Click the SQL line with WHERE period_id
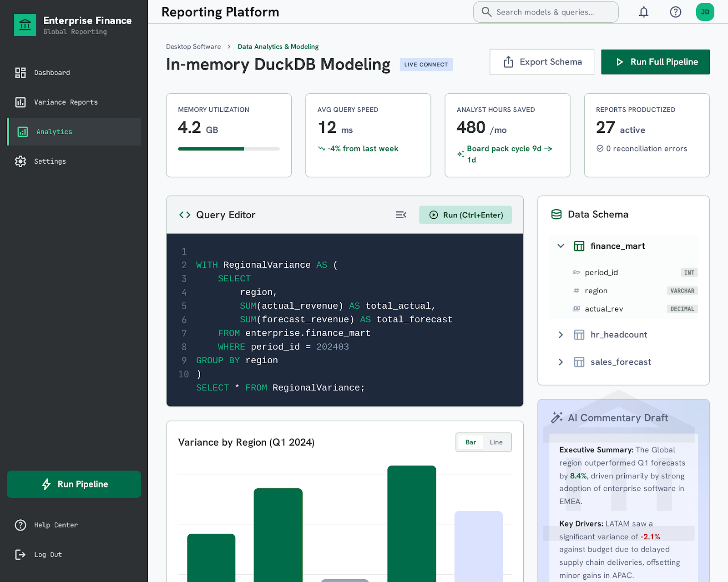The image size is (728, 582). point(283,346)
